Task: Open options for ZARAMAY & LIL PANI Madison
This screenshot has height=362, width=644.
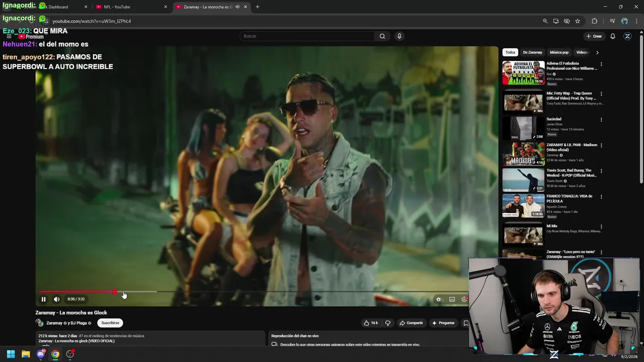Action: pos(601,145)
